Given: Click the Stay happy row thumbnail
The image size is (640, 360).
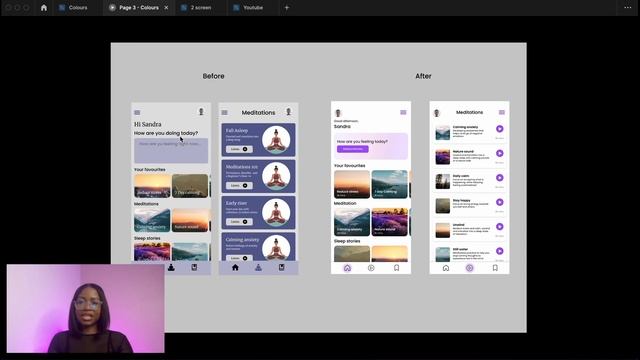Looking at the screenshot, I should point(442,206).
